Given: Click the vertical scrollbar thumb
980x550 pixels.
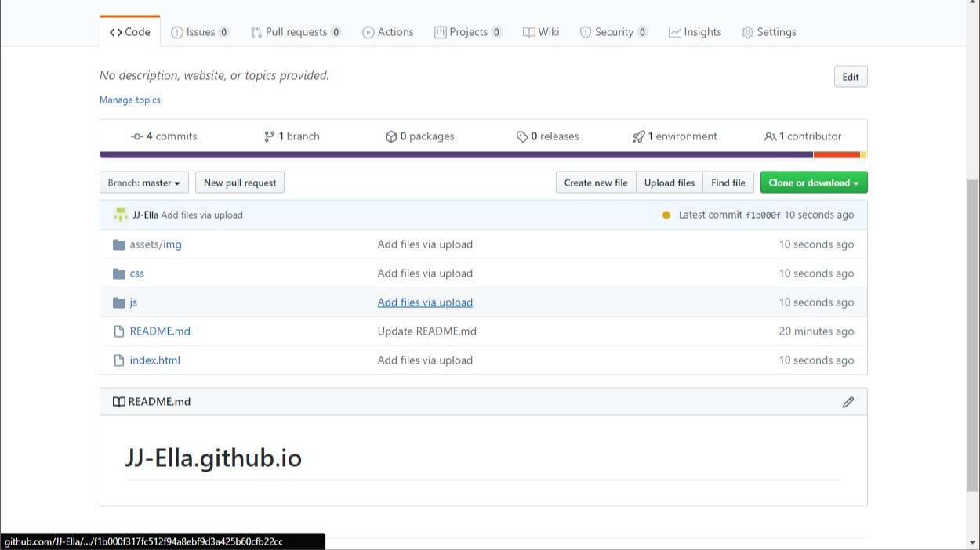Looking at the screenshot, I should pos(973,335).
